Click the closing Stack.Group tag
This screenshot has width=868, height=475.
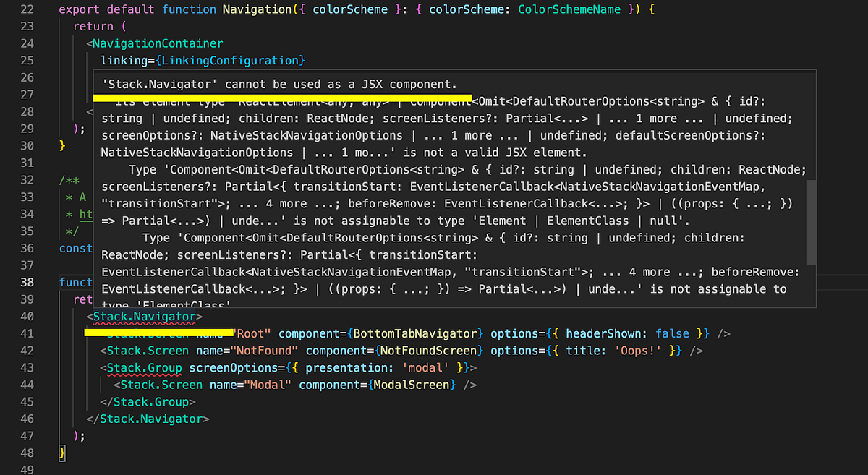tap(152, 401)
